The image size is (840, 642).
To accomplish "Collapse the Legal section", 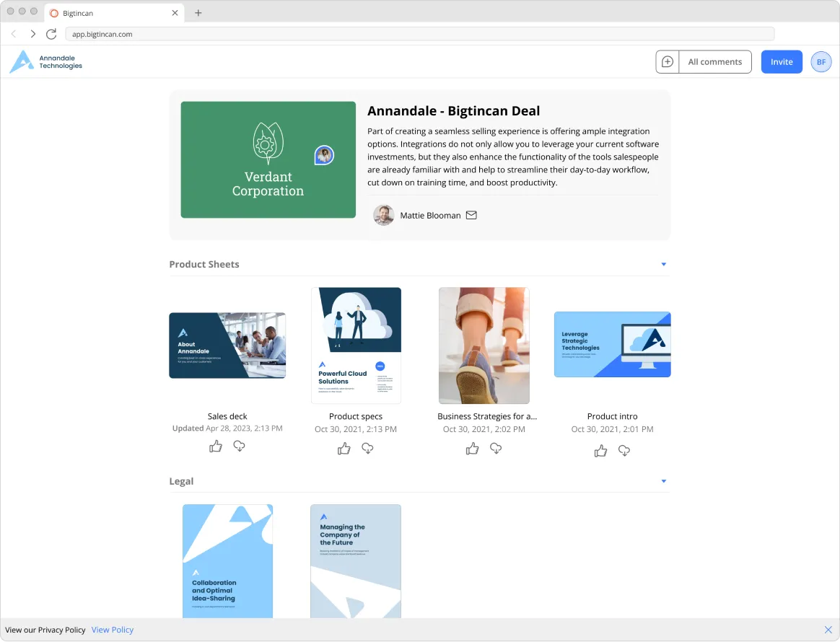I will 664,481.
